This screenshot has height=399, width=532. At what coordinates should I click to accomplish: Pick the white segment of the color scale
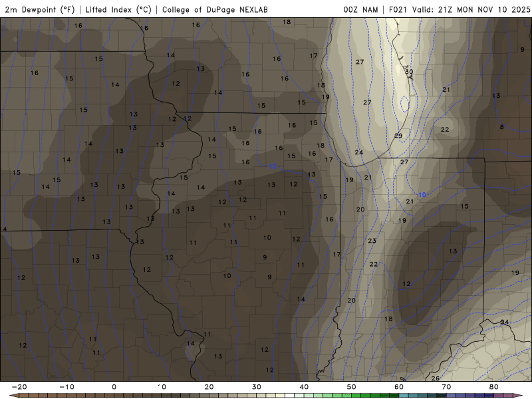click(289, 396)
